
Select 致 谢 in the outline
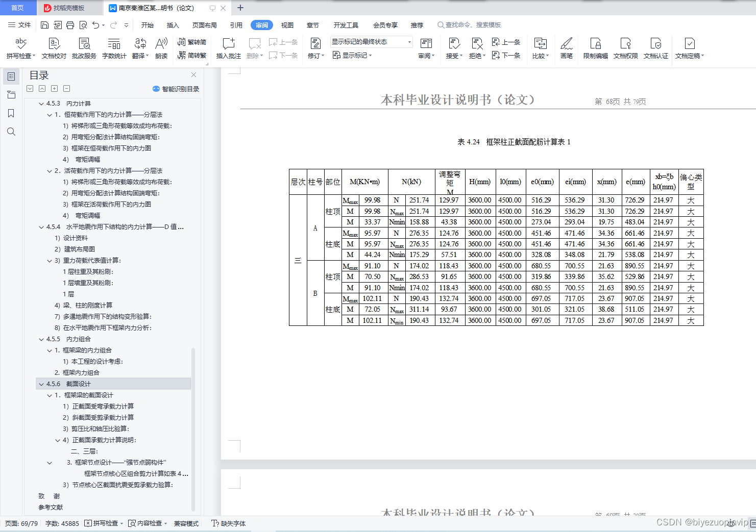point(49,496)
